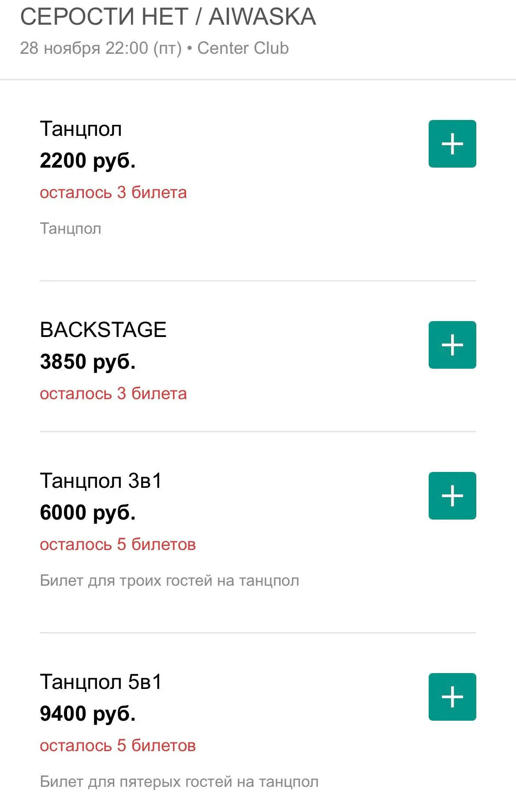Tap 'осталось 5 билетов' under 6000 руб.
This screenshot has height=812, width=516.
pyautogui.click(x=118, y=545)
